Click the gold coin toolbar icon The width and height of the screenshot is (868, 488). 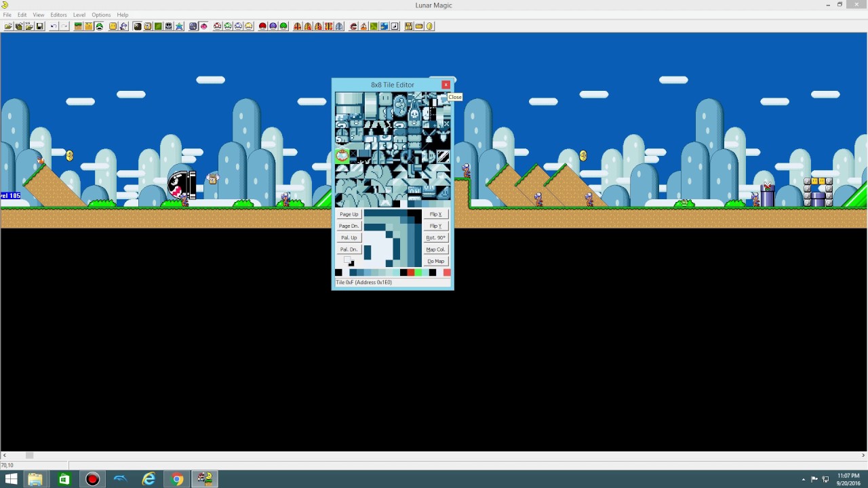click(430, 26)
